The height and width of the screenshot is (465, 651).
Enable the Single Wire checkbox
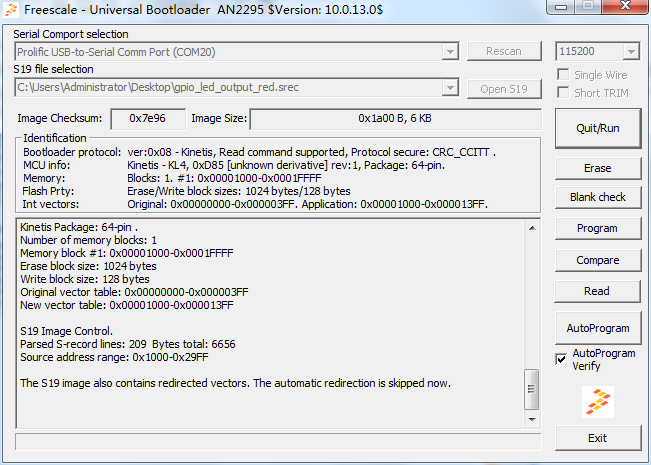point(564,75)
